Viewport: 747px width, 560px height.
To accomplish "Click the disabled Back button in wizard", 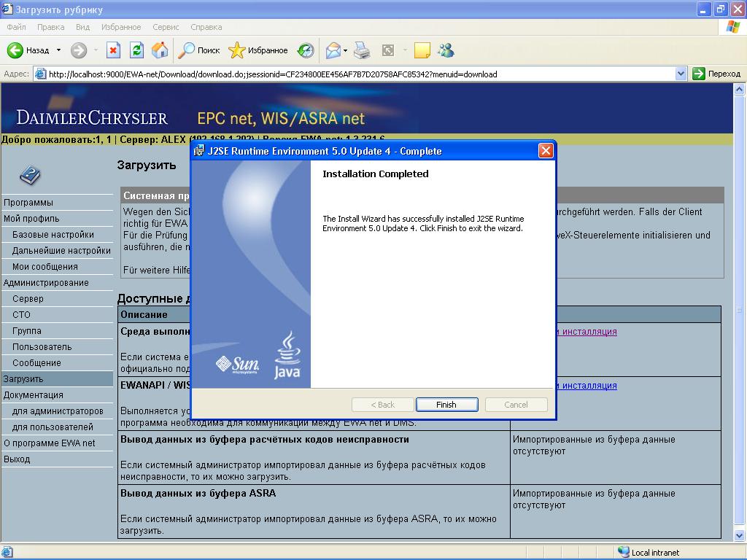I will [x=382, y=405].
